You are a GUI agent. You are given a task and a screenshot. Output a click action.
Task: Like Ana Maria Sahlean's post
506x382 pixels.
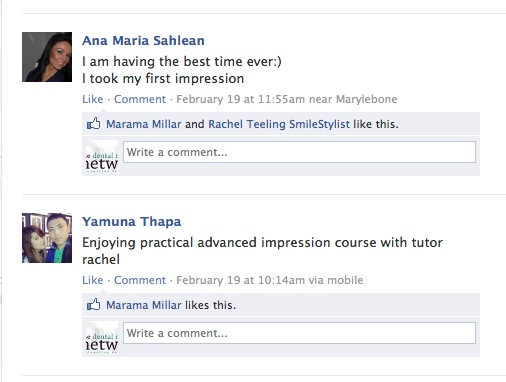(x=93, y=99)
